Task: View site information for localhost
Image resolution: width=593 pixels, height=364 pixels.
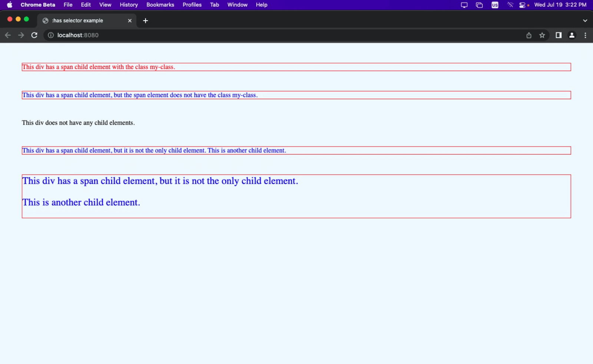Action: pos(50,35)
